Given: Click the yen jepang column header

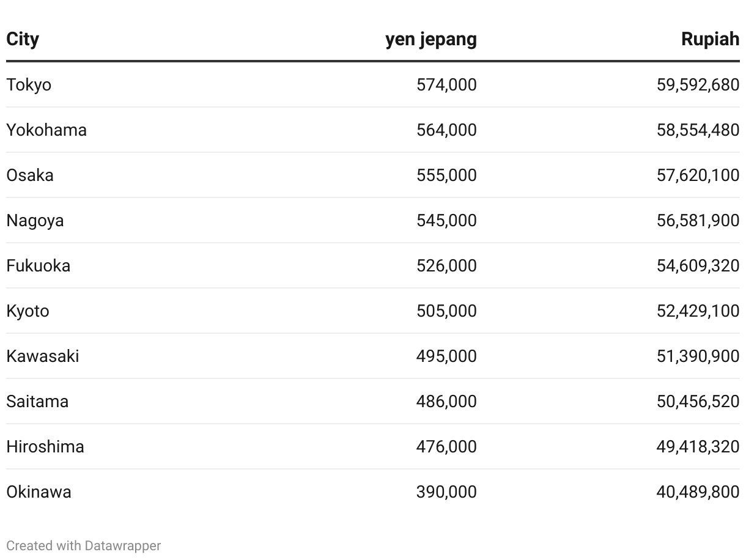Looking at the screenshot, I should click(431, 39).
